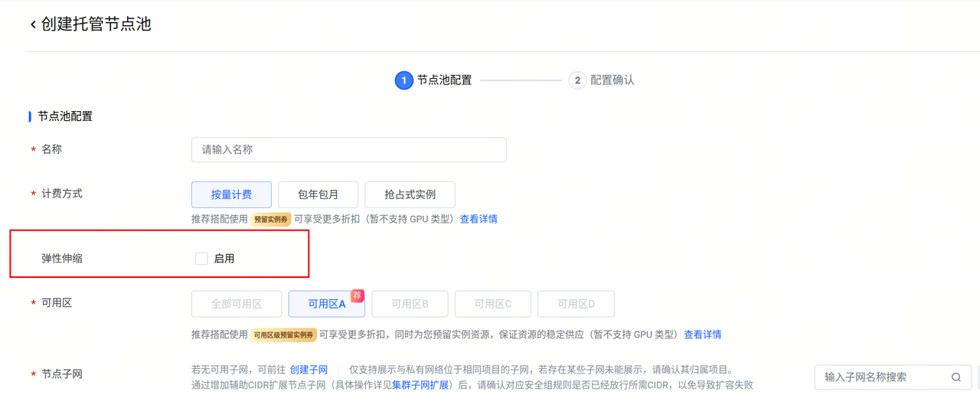Open 查看详情 link under availability zones
This screenshot has height=395, width=980.
(703, 335)
